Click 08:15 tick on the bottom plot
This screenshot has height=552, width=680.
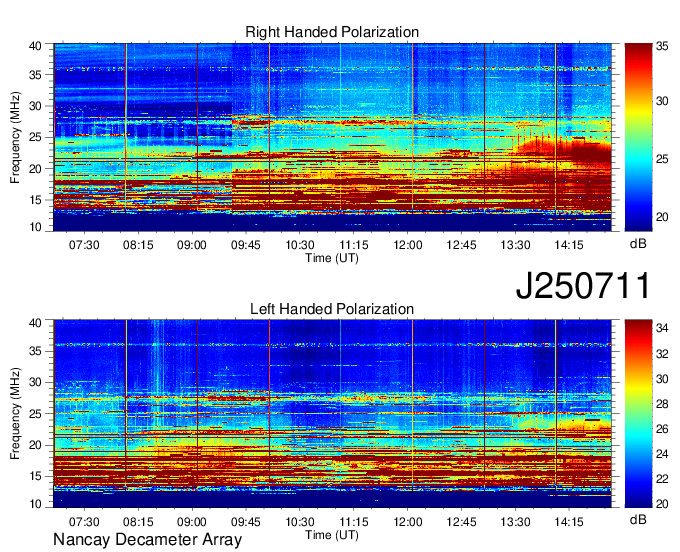[138, 522]
